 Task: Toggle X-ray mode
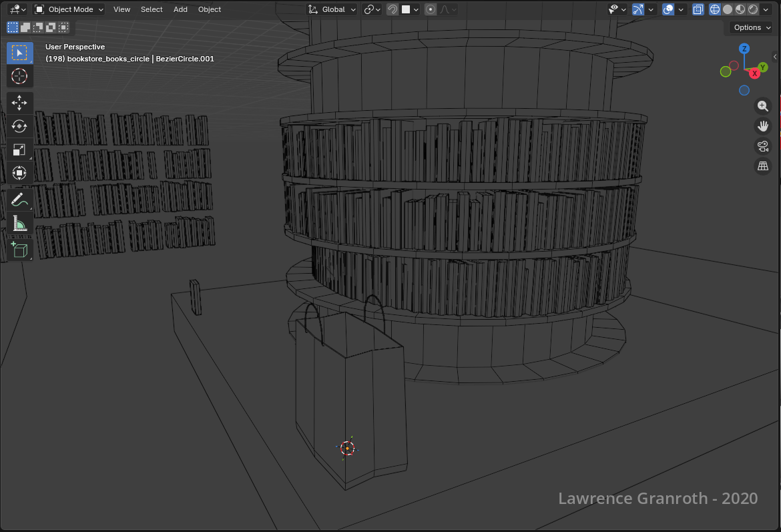(x=698, y=9)
